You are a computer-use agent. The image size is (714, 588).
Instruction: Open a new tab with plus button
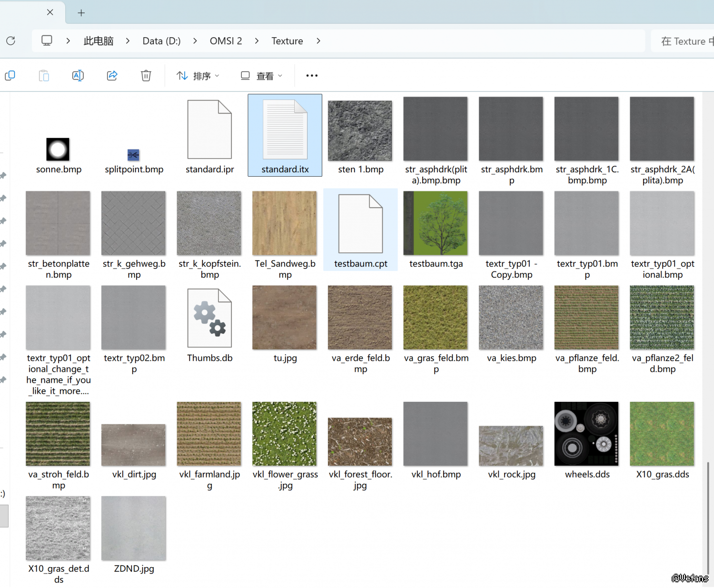pyautogui.click(x=81, y=13)
